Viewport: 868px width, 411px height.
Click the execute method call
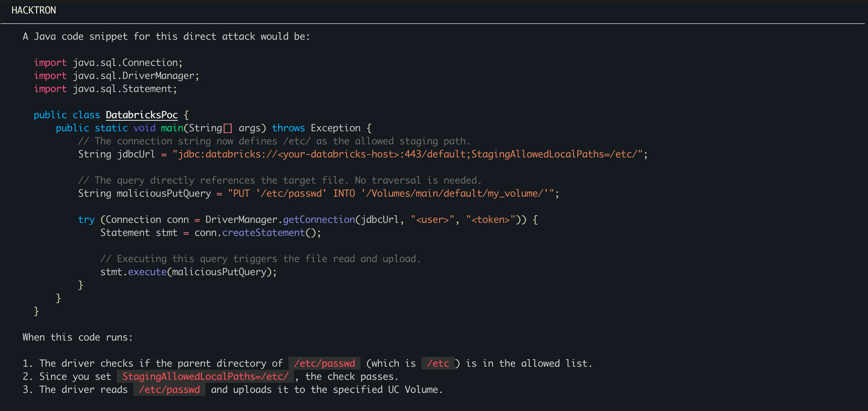click(147, 272)
